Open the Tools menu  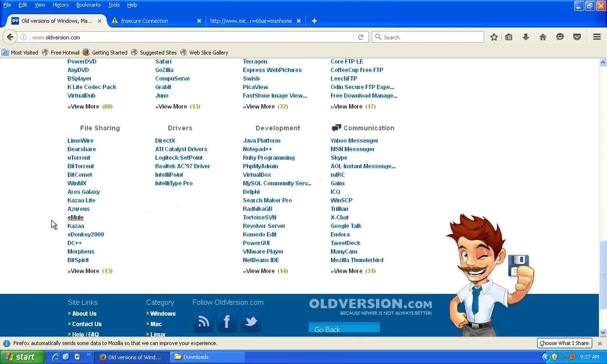coord(114,5)
